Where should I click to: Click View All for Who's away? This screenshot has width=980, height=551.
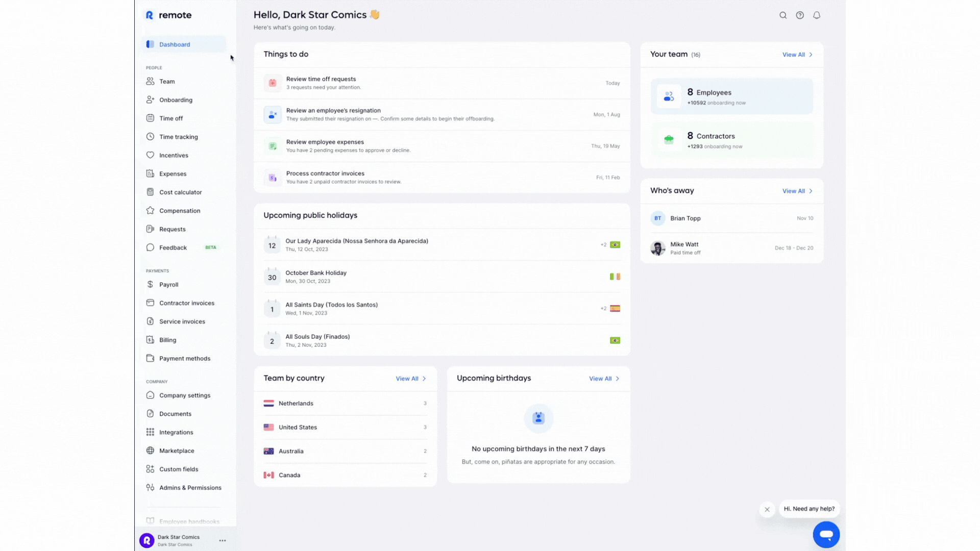coord(793,191)
